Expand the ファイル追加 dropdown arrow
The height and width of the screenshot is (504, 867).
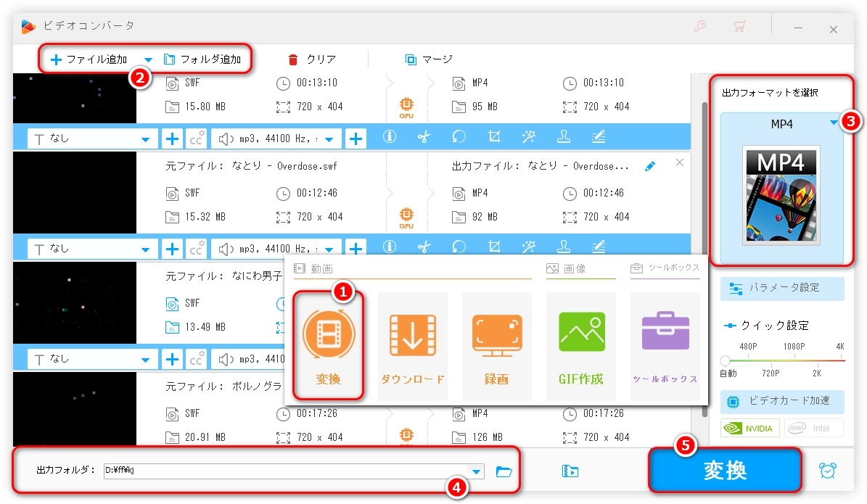click(148, 59)
